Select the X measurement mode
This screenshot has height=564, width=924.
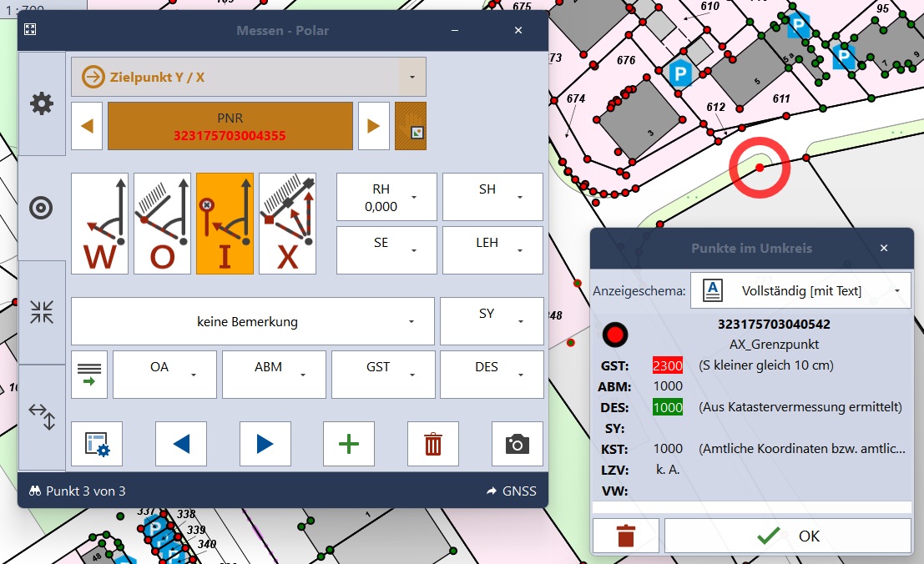[x=287, y=224]
